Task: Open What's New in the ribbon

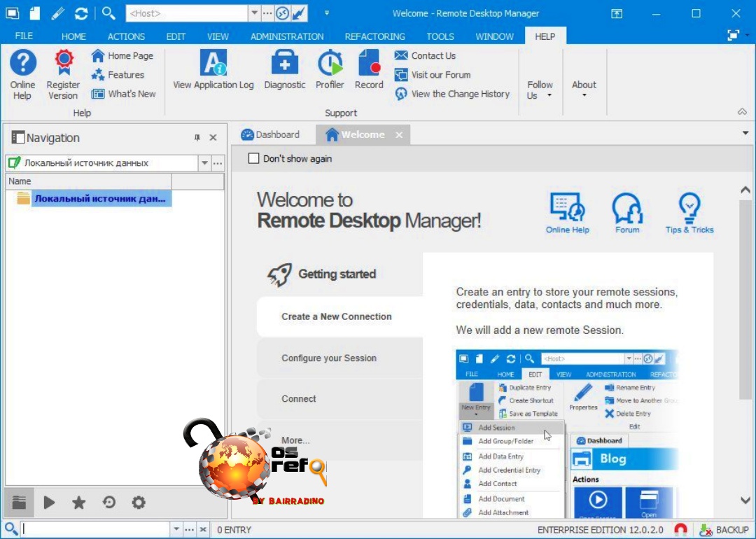Action: coord(124,94)
